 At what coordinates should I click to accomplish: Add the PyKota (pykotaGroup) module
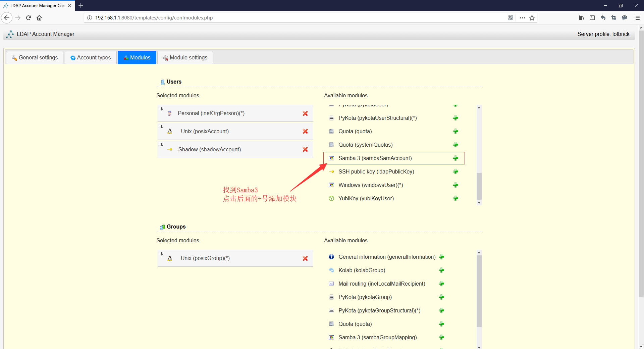point(441,297)
